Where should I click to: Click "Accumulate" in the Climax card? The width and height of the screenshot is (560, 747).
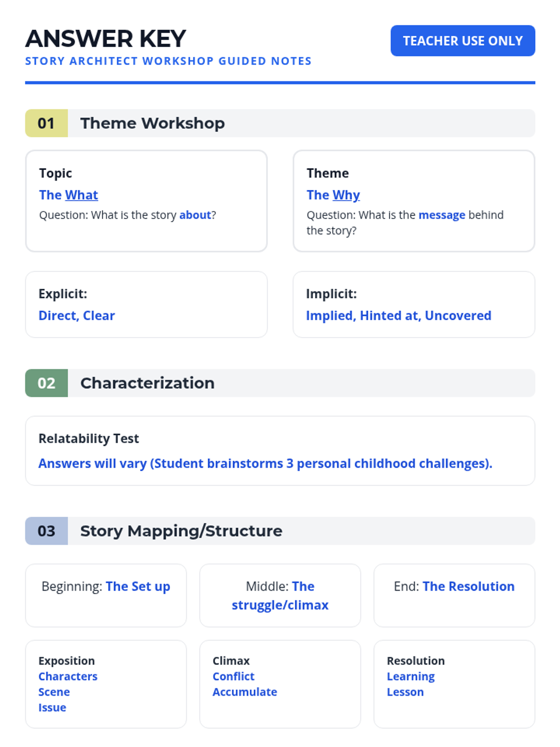coord(245,692)
